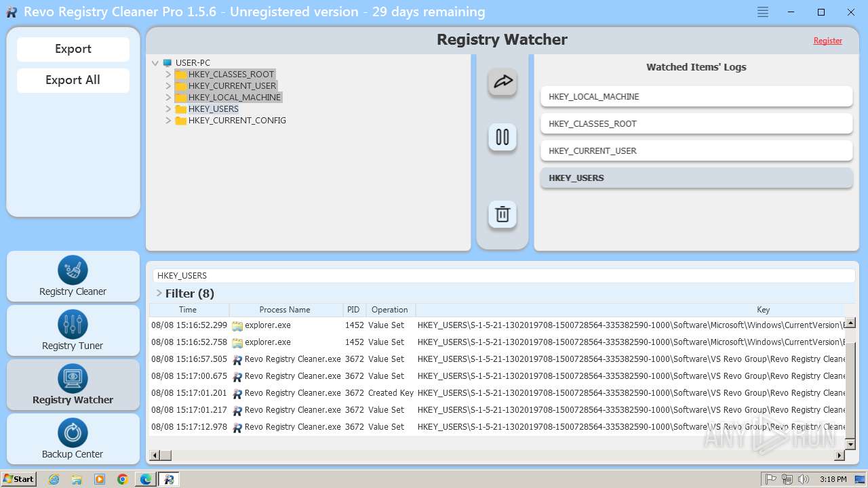Click the log's vertical scrollbar down arrow
This screenshot has height=488, width=868.
tap(850, 444)
